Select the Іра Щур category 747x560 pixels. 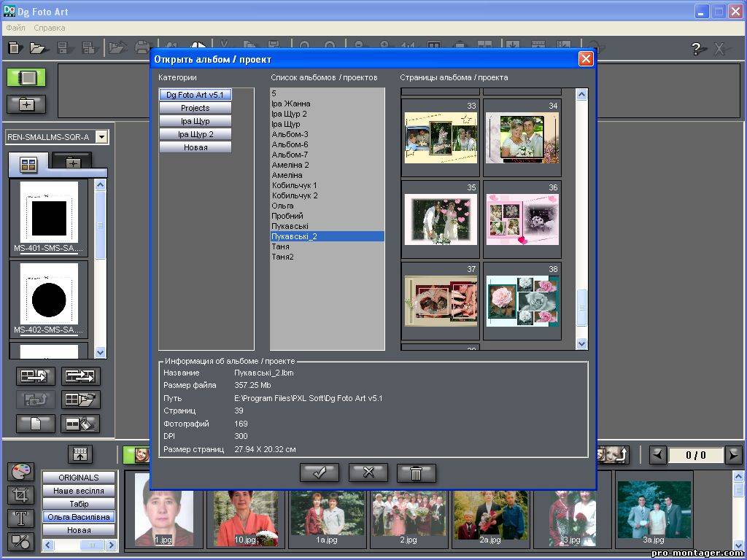(196, 121)
